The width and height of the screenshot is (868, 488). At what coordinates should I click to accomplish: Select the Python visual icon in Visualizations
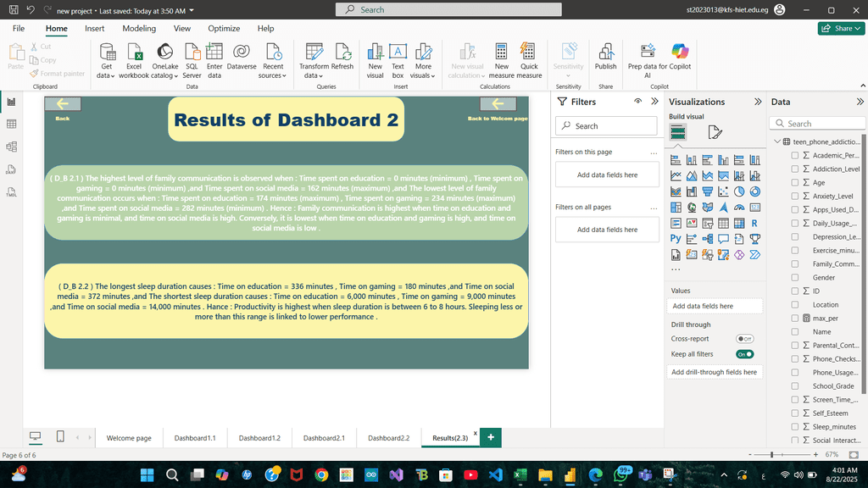(x=676, y=239)
